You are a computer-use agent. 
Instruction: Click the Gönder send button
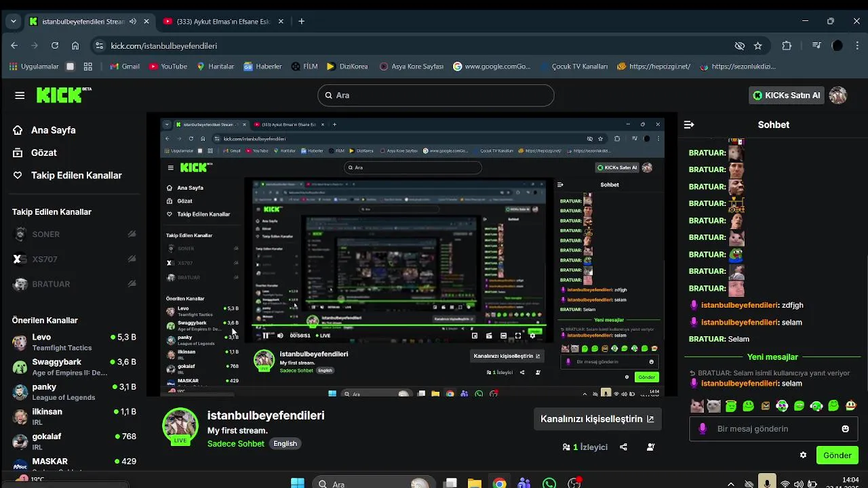[x=837, y=455]
